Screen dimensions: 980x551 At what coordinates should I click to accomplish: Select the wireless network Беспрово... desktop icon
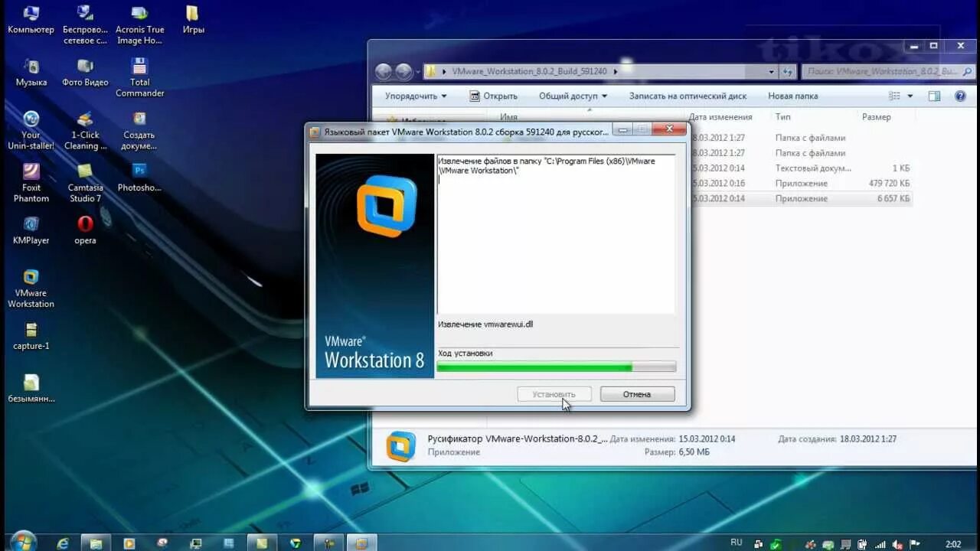point(85,24)
